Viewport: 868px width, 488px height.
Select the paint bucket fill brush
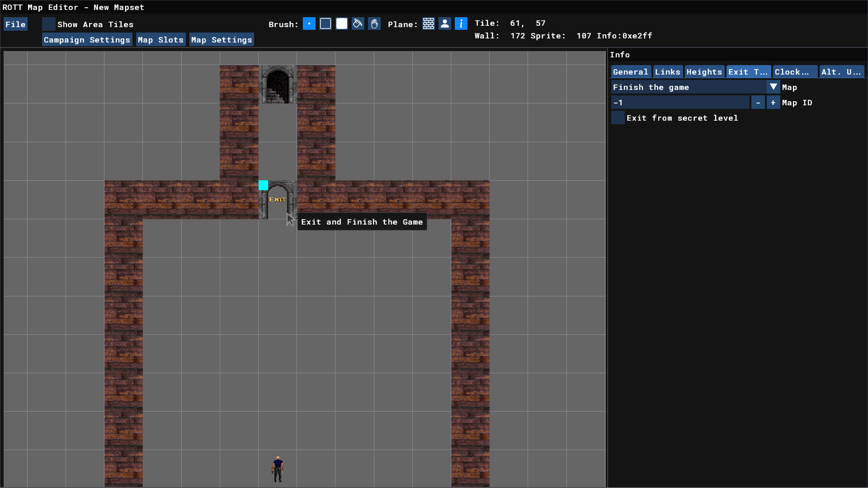[358, 24]
